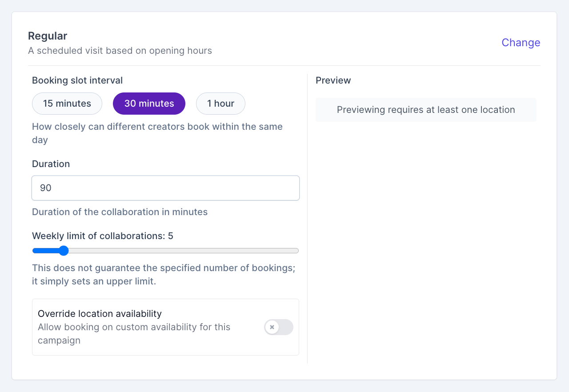Image resolution: width=569 pixels, height=392 pixels.
Task: Click the Duration field label
Action: click(x=51, y=164)
